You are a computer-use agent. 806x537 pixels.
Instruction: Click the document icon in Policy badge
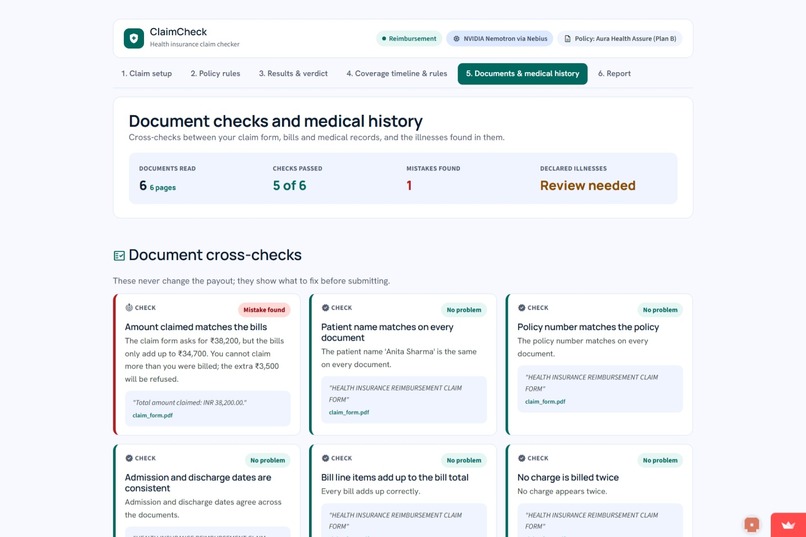567,39
